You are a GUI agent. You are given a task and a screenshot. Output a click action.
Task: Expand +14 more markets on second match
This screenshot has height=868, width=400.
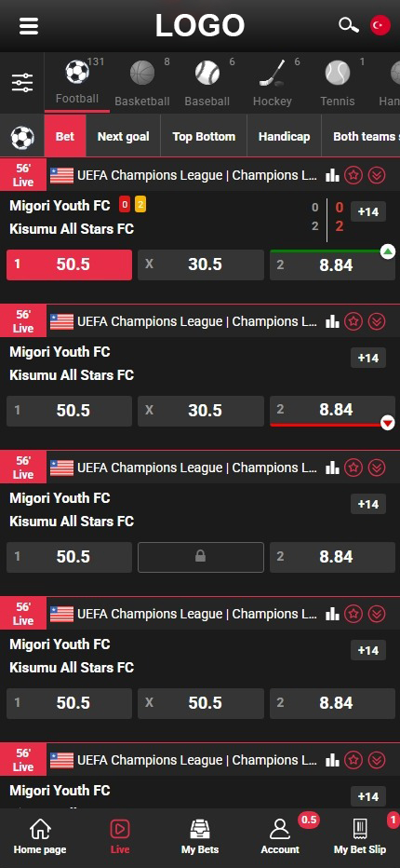368,358
